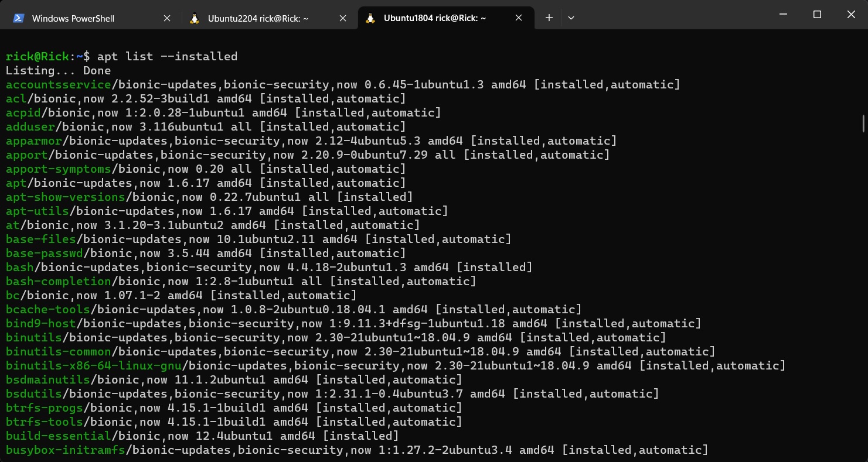Click the vertical scrollbar thumb
Image resolution: width=868 pixels, height=462 pixels.
(x=863, y=124)
